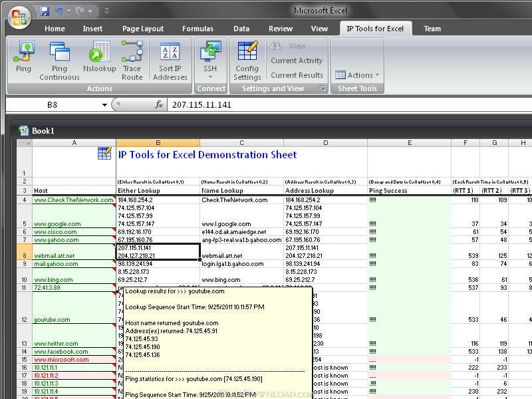
Task: Click the Name Box showing B8
Action: point(53,105)
